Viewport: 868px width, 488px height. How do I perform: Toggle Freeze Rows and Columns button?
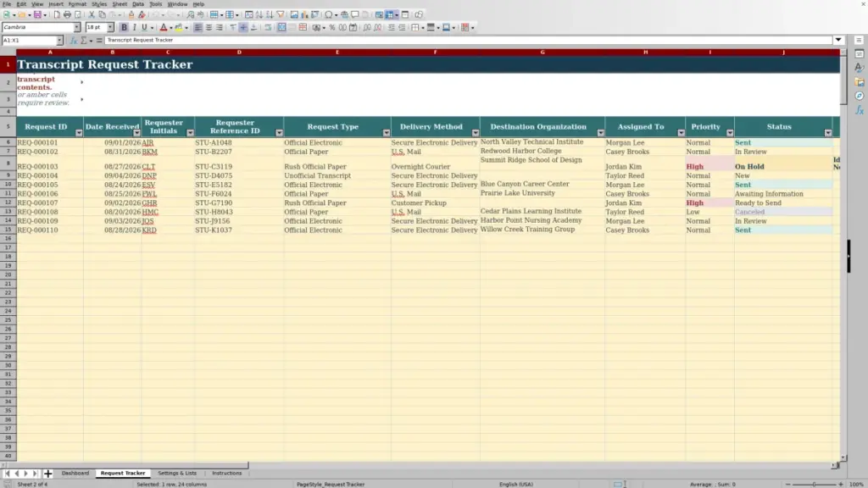tap(389, 15)
